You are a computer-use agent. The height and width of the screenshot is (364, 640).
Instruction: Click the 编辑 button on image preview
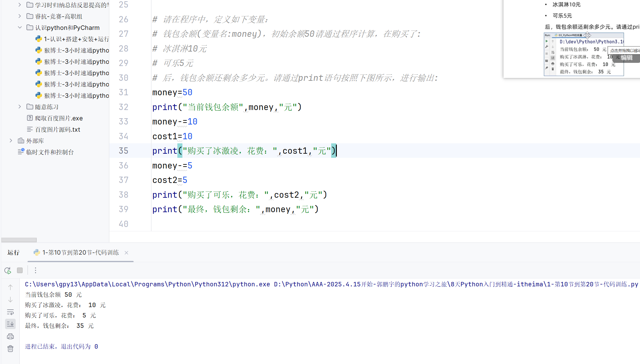coord(626,58)
